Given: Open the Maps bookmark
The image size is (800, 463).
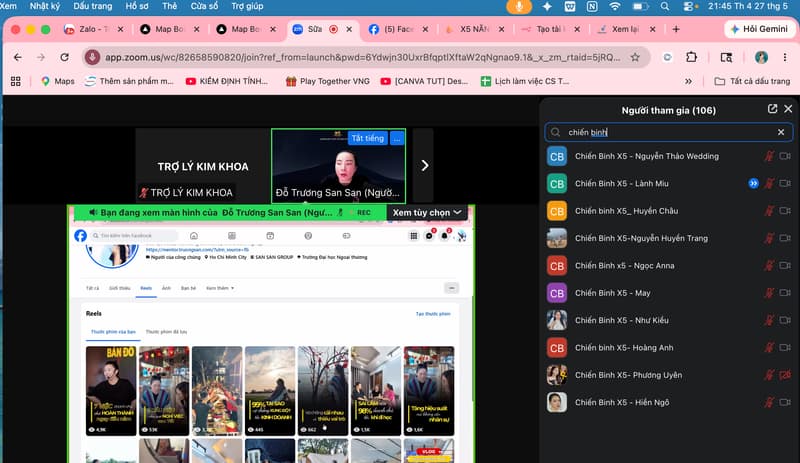Looking at the screenshot, I should click(58, 81).
